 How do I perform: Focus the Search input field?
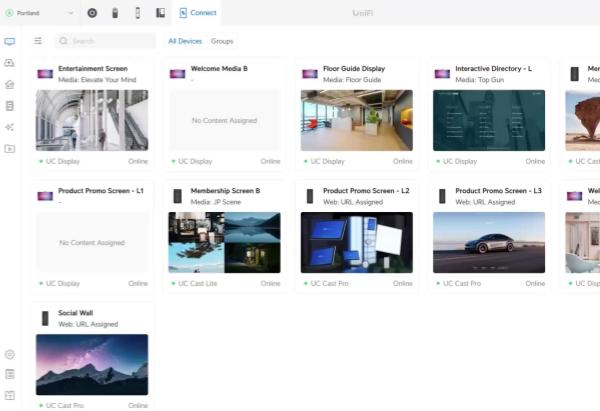click(105, 41)
